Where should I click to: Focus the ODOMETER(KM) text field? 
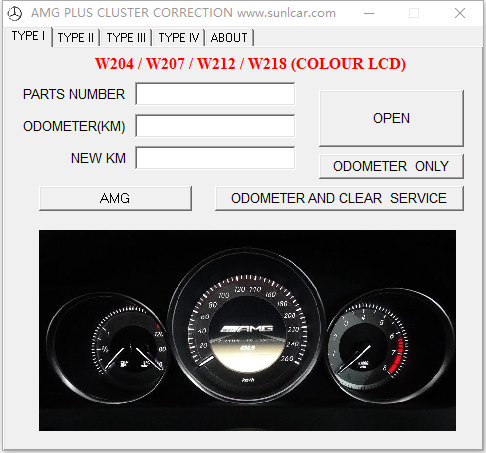[x=215, y=126]
